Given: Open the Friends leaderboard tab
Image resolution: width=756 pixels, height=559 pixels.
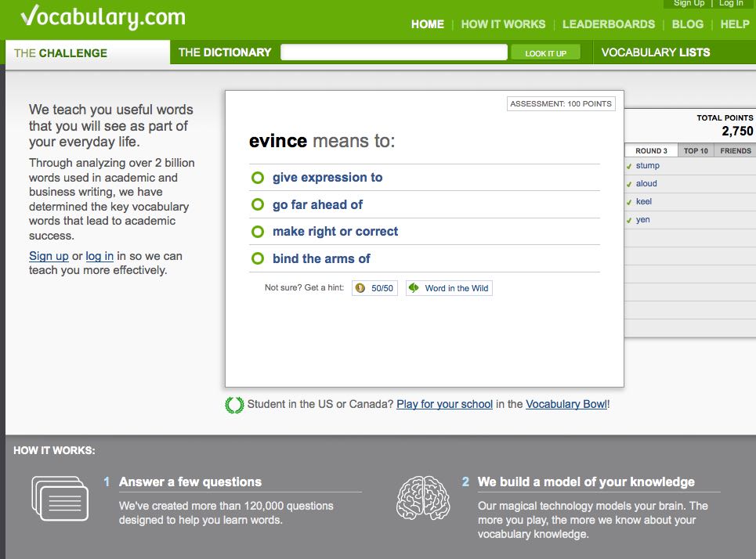Looking at the screenshot, I should pos(735,151).
